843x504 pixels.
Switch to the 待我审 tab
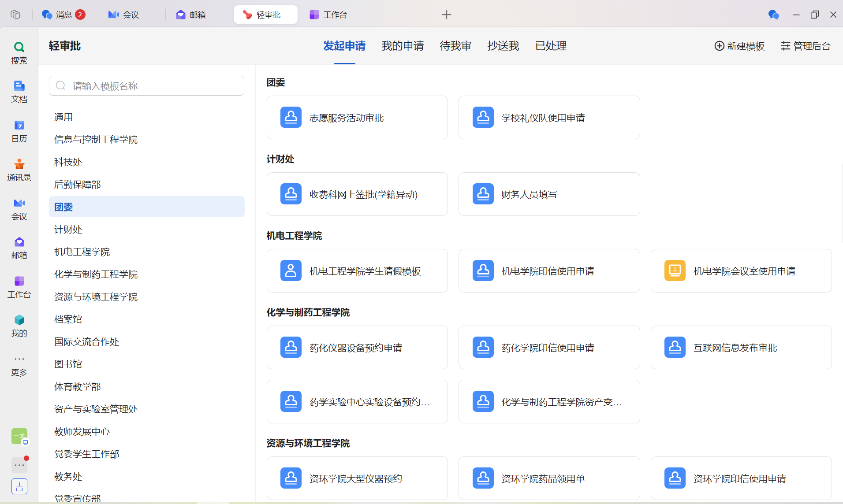point(455,46)
